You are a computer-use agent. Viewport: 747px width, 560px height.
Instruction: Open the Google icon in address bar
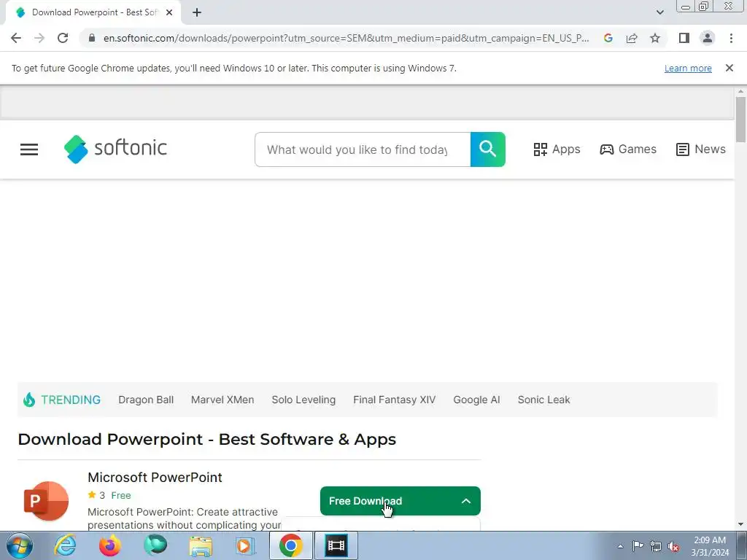pyautogui.click(x=608, y=38)
